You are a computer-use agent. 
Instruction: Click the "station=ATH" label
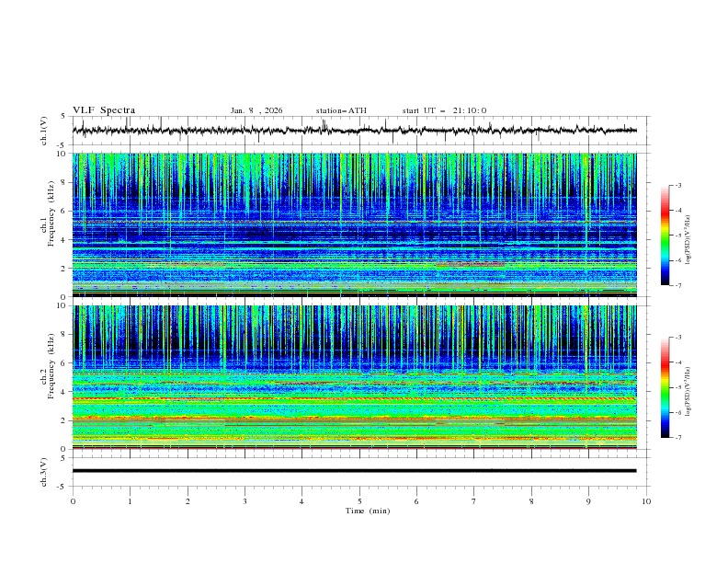coord(341,110)
